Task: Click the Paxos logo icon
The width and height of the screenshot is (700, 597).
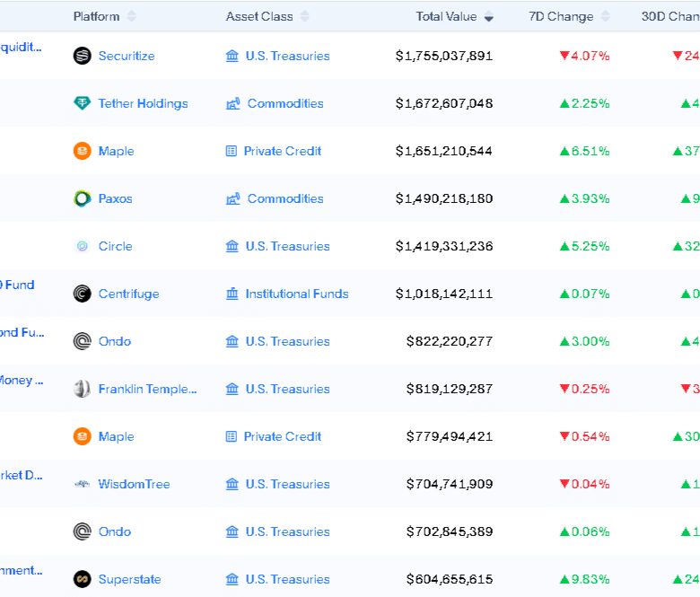Action: coord(82,198)
